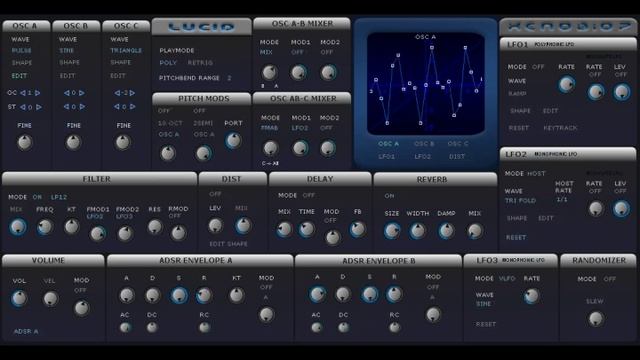The height and width of the screenshot is (360, 640).
Task: Adjust the reverb SIZE knob
Action: [391, 231]
